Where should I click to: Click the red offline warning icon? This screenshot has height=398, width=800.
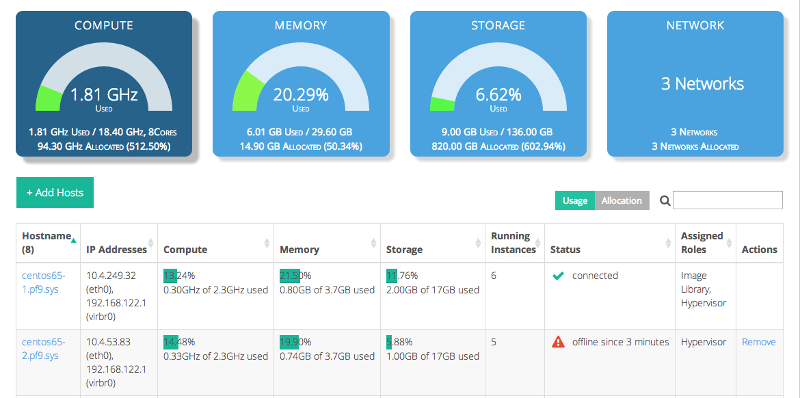558,342
